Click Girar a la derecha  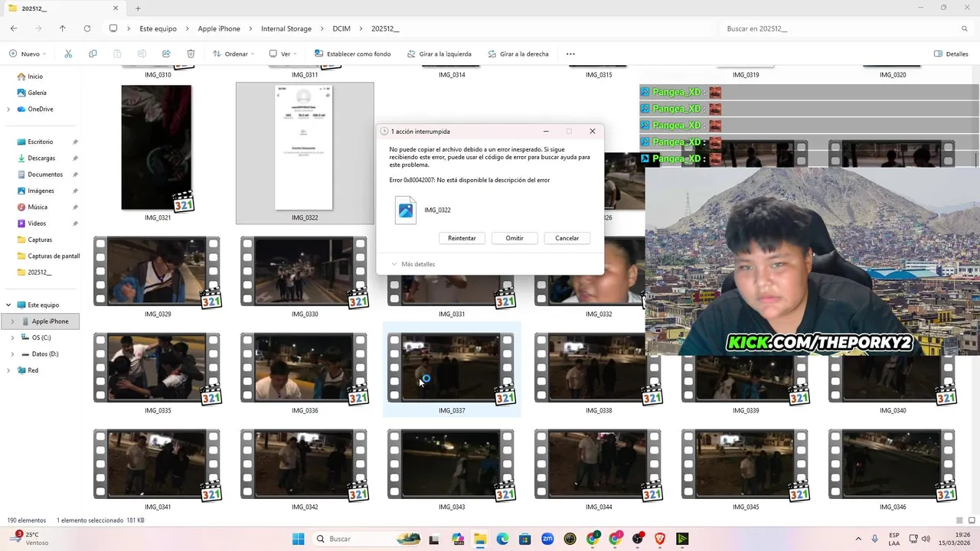[517, 54]
